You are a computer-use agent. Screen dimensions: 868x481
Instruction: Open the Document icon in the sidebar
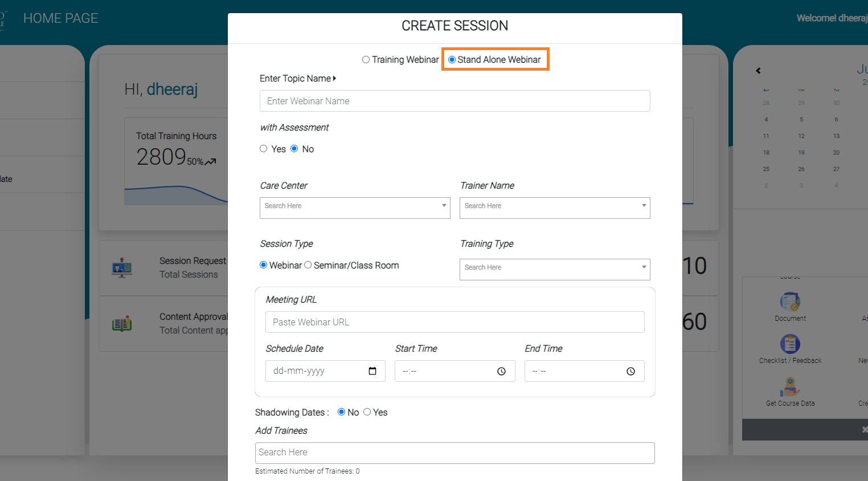click(790, 303)
